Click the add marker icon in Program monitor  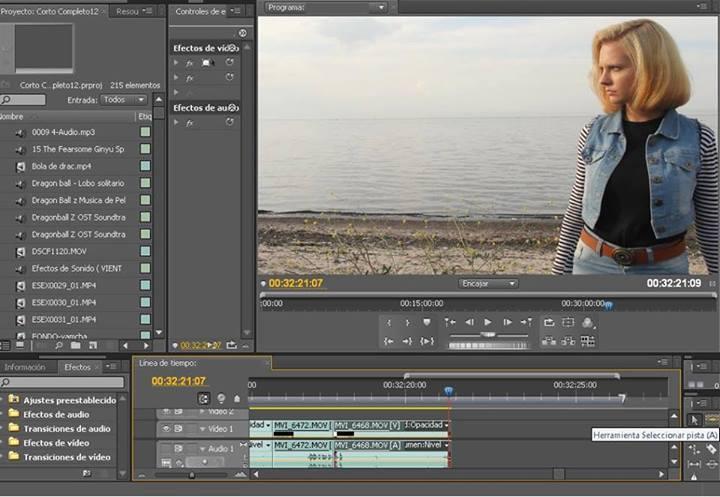coord(427,323)
